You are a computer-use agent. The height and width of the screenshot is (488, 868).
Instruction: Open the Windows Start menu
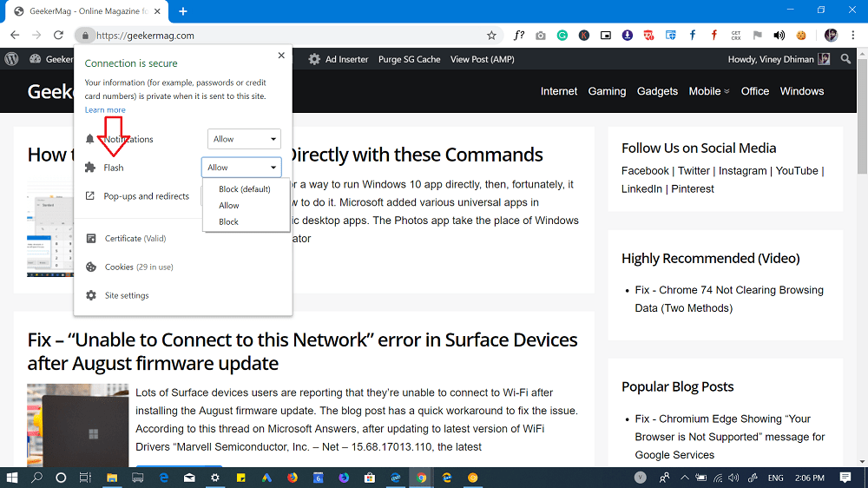pos(11,478)
